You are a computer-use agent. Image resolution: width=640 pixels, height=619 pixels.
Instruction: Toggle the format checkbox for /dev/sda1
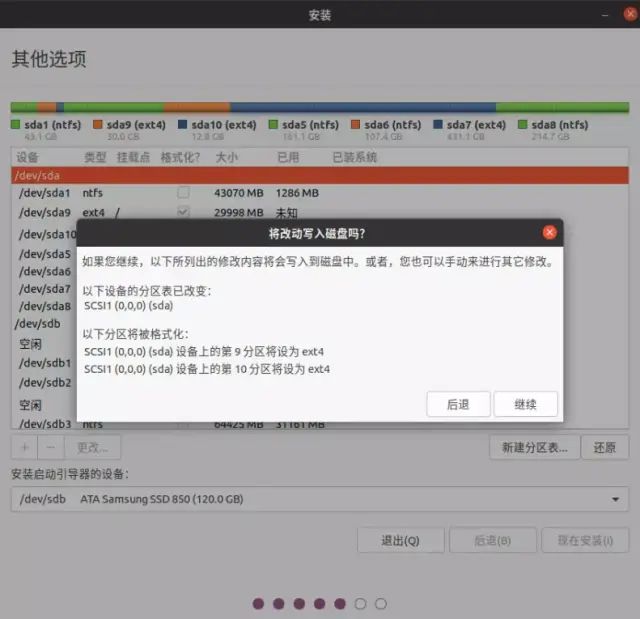pos(183,192)
